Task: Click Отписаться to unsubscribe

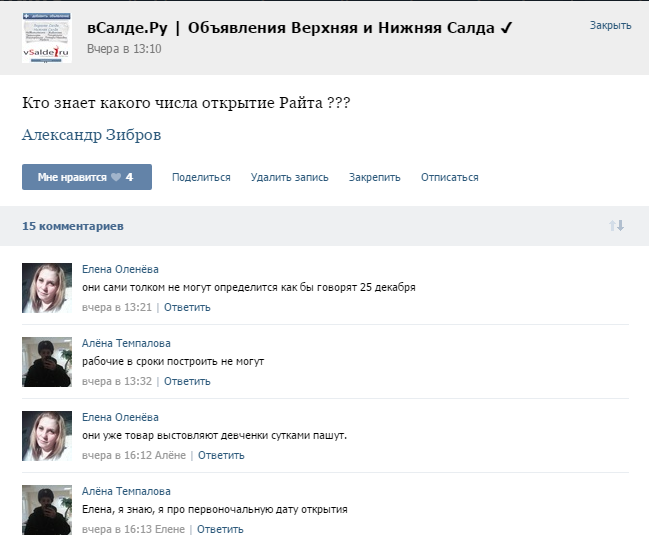Action: [449, 177]
